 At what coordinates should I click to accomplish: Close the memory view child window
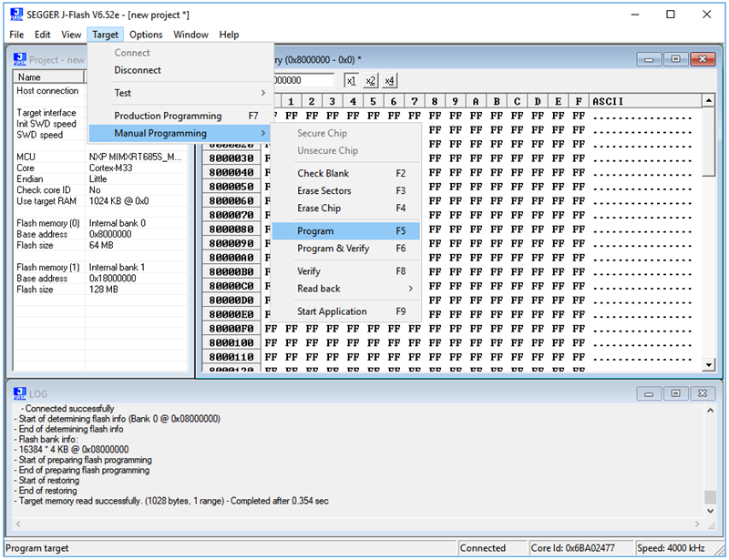click(703, 59)
